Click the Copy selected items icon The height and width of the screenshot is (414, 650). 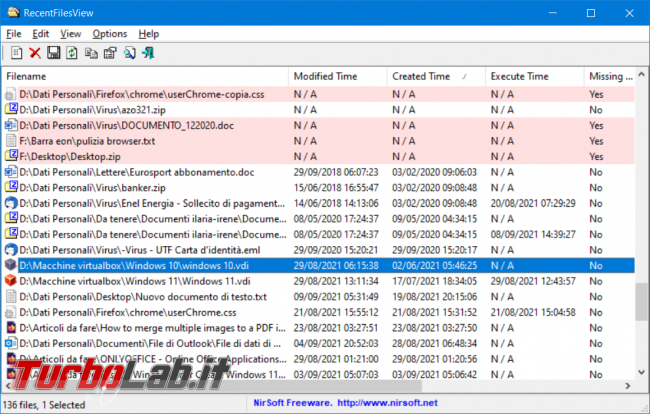coord(91,53)
